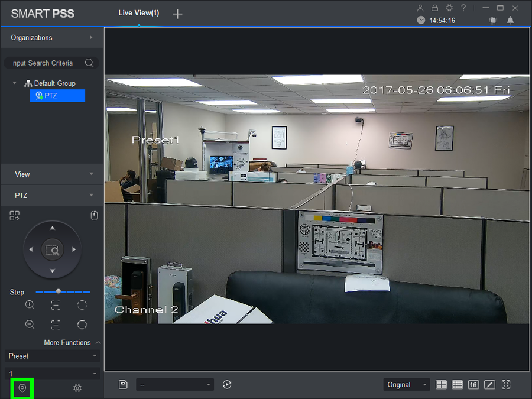Viewport: 532px width, 399px height.
Task: Open the PTZ menu grid icon
Action: pos(14,215)
